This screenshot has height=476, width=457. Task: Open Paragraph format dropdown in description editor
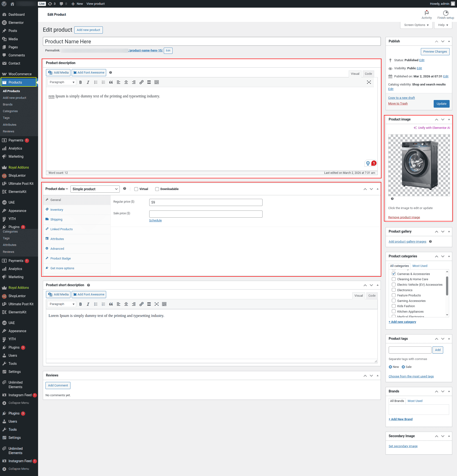(62, 82)
